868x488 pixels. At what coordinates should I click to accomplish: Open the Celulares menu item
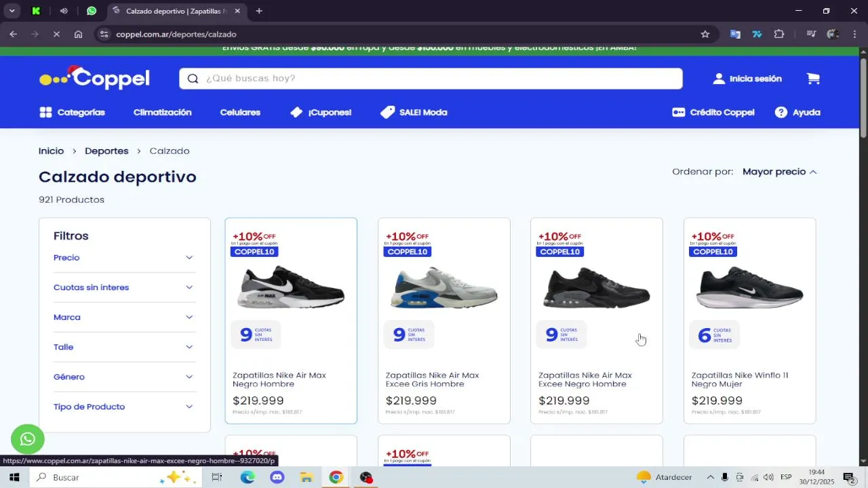pyautogui.click(x=240, y=113)
